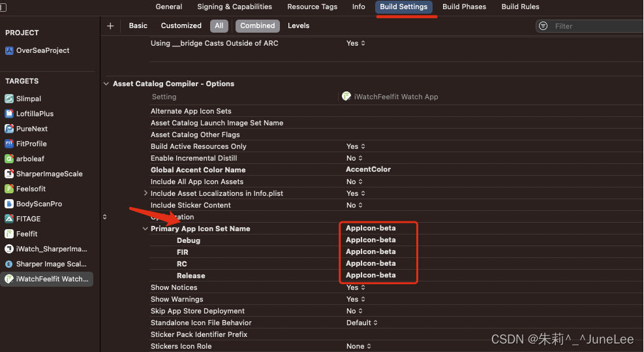Open Stickers Icon Role None popup
644x352 pixels.
tap(359, 346)
